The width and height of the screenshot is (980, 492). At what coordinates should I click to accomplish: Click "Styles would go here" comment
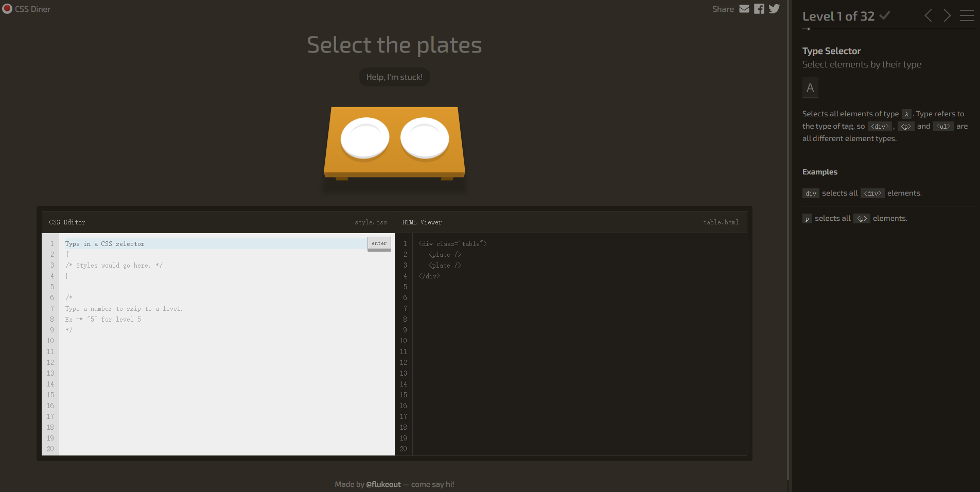click(x=114, y=266)
